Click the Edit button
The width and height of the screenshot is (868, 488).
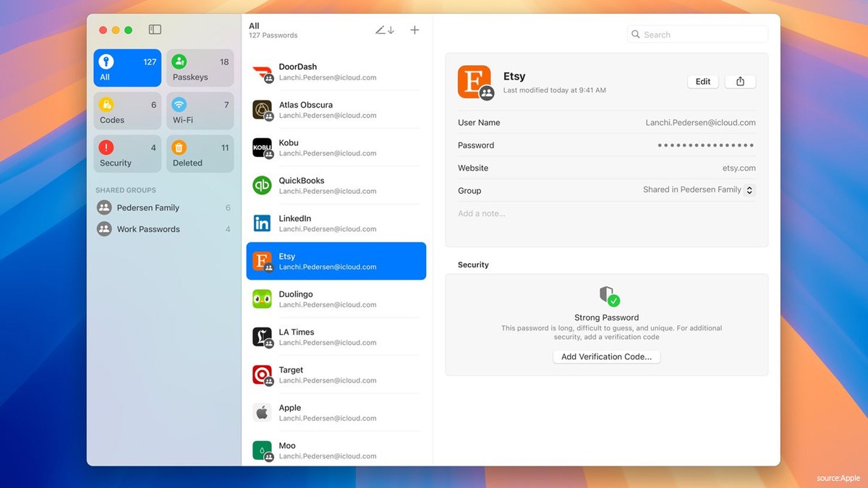702,82
